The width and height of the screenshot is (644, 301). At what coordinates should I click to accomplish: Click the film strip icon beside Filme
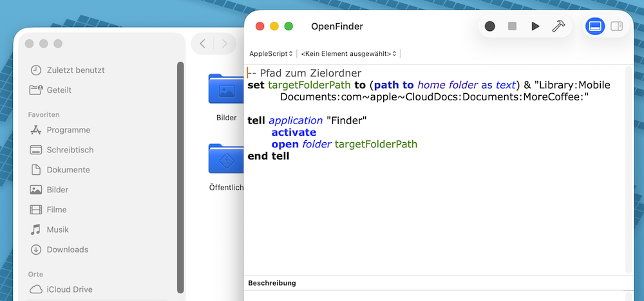pyautogui.click(x=35, y=210)
